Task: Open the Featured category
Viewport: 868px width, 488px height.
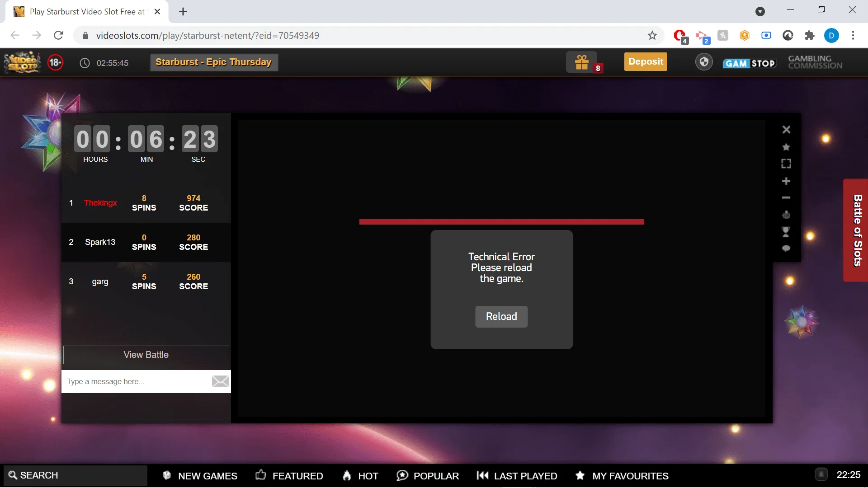Action: (x=289, y=476)
